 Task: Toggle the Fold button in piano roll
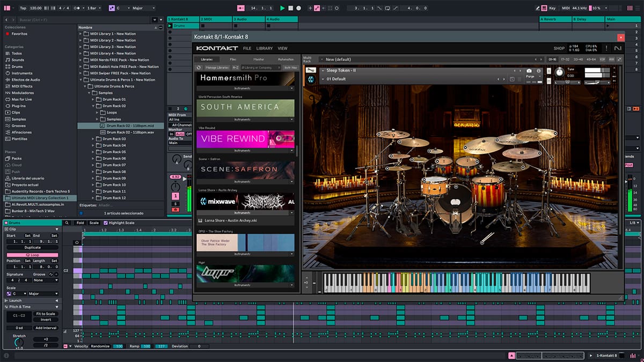pyautogui.click(x=80, y=223)
